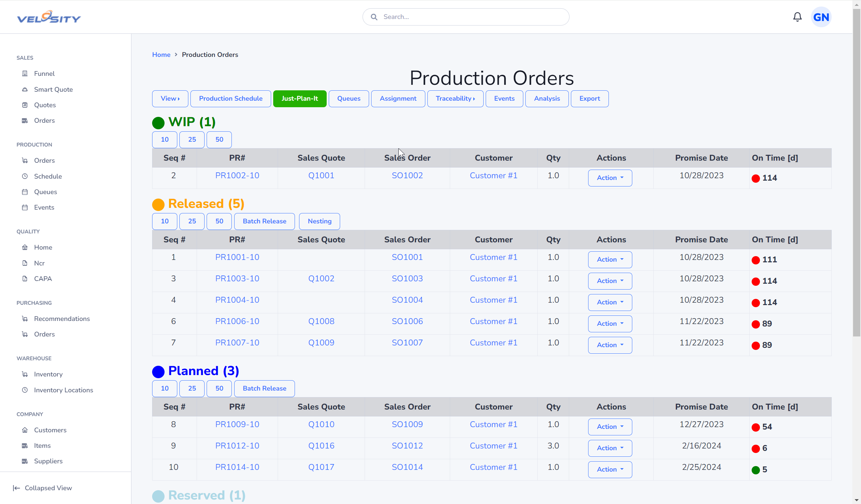Click the green WIP status dot
The width and height of the screenshot is (861, 504).
[158, 123]
